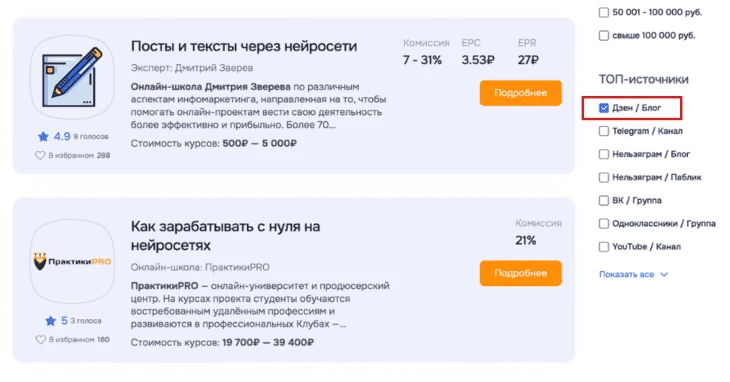The height and width of the screenshot is (382, 730).
Task: Click the pencil course logo icon
Action: pyautogui.click(x=72, y=77)
